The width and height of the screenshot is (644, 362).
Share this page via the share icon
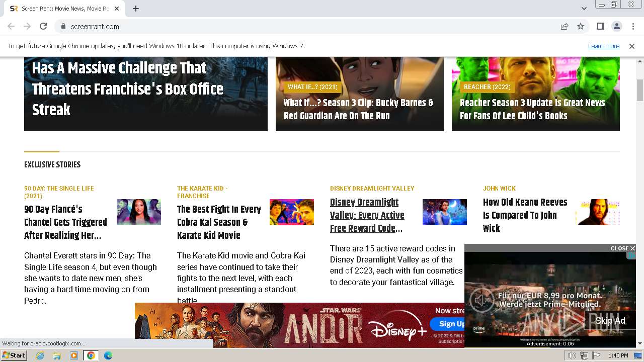(x=565, y=26)
